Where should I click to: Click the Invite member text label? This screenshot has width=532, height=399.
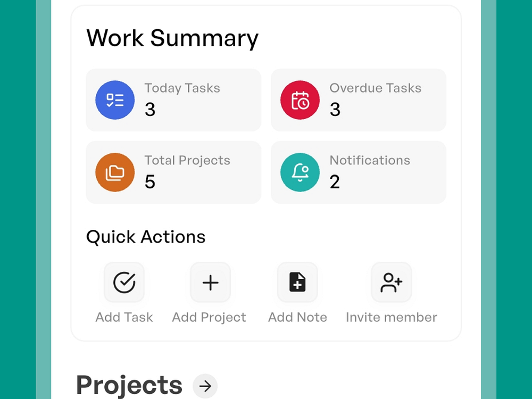coord(391,318)
